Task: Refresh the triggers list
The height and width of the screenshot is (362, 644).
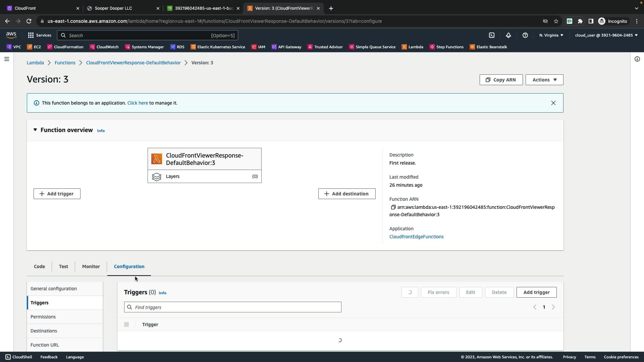Action: tap(410, 292)
